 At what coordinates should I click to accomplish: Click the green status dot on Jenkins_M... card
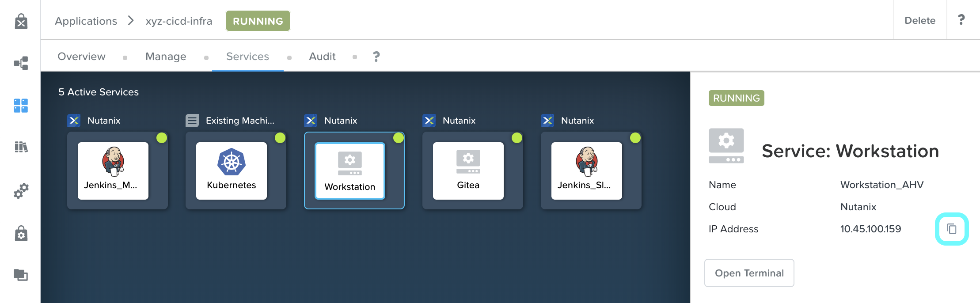point(162,138)
